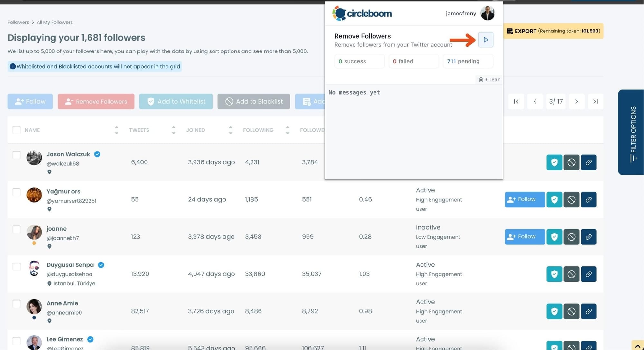The width and height of the screenshot is (644, 350).
Task: Select the Jason Walczuk row checkbox
Action: pyautogui.click(x=16, y=155)
